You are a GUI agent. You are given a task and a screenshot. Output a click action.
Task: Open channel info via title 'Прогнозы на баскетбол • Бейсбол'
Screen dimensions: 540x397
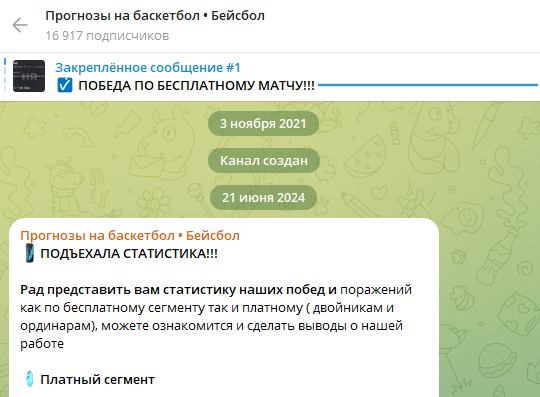155,16
